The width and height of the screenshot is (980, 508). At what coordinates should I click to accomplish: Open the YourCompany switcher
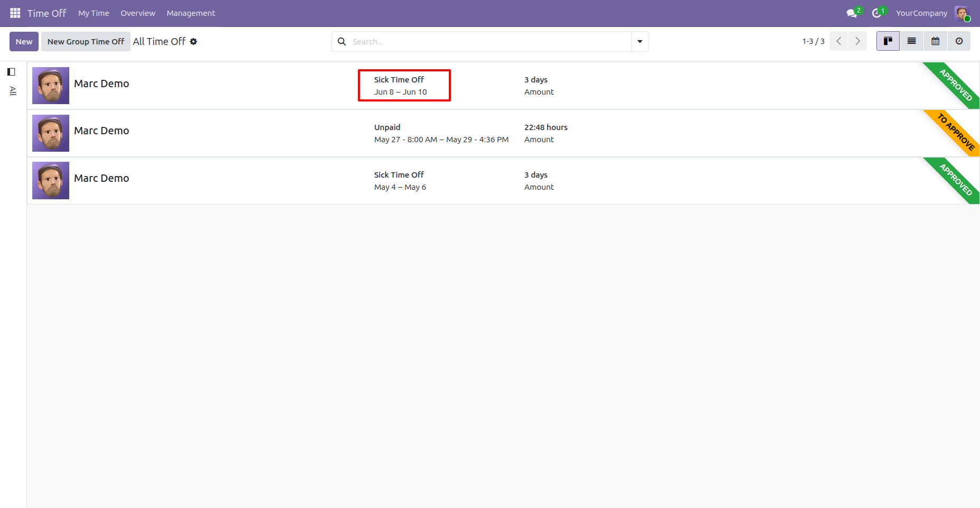[x=921, y=13]
